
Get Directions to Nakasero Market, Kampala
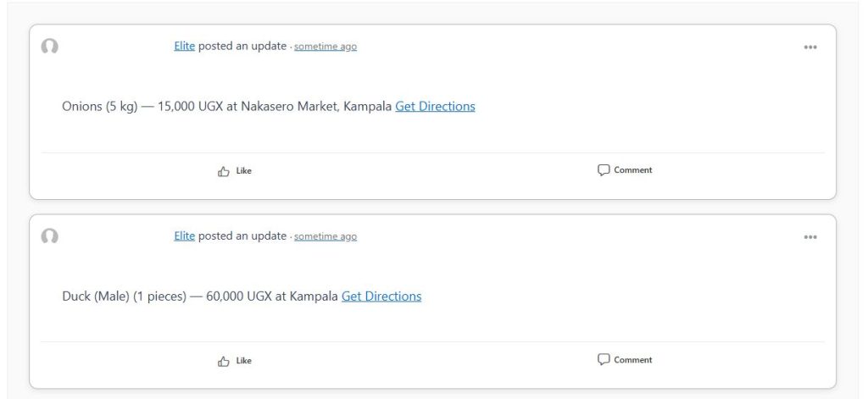tap(435, 106)
